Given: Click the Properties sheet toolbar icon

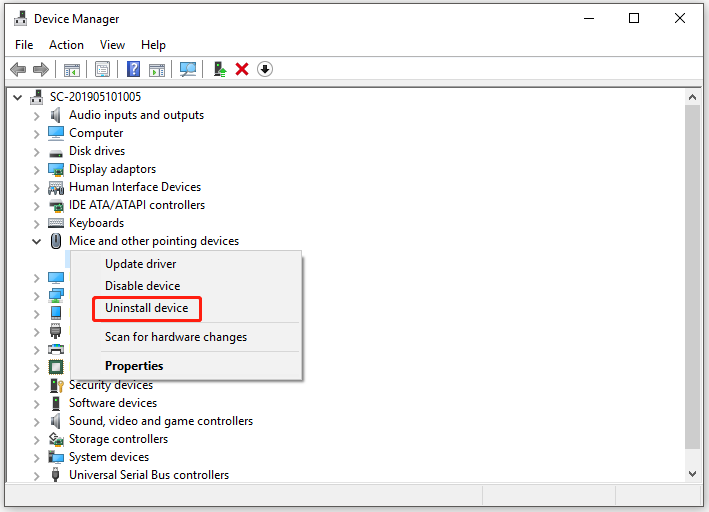Looking at the screenshot, I should click(102, 69).
